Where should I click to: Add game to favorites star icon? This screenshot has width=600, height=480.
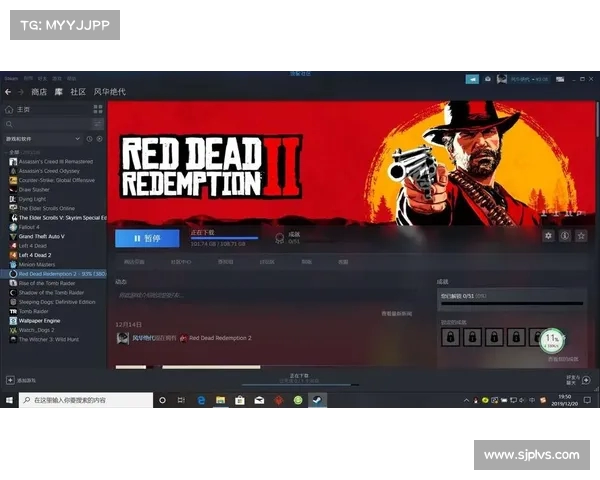pos(581,236)
